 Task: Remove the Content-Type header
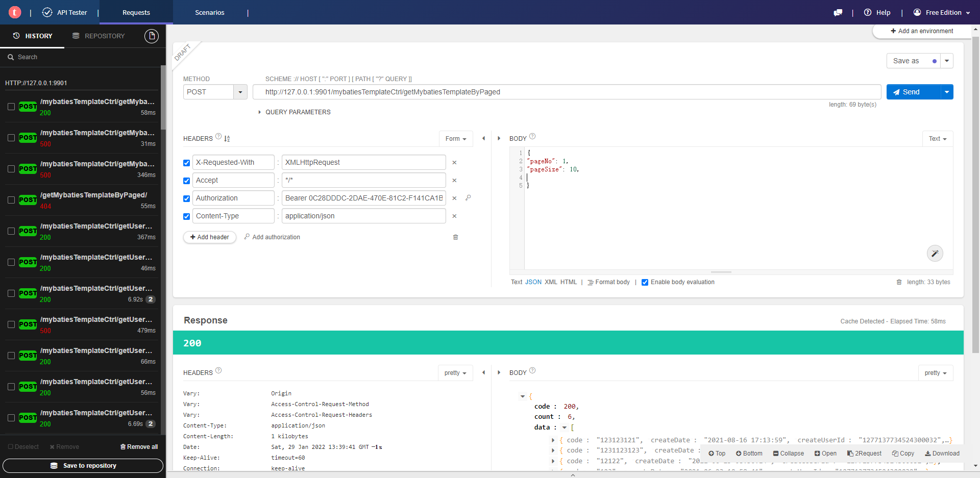(x=454, y=216)
